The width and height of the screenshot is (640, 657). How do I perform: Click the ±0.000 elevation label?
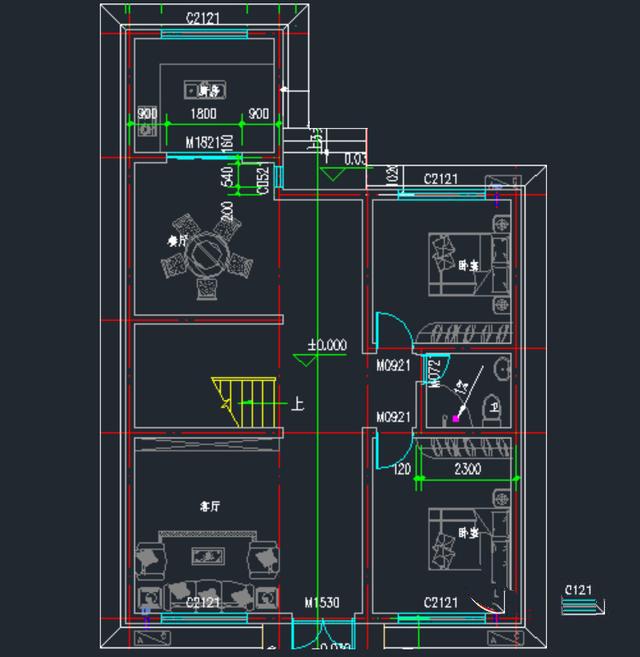coord(327,345)
